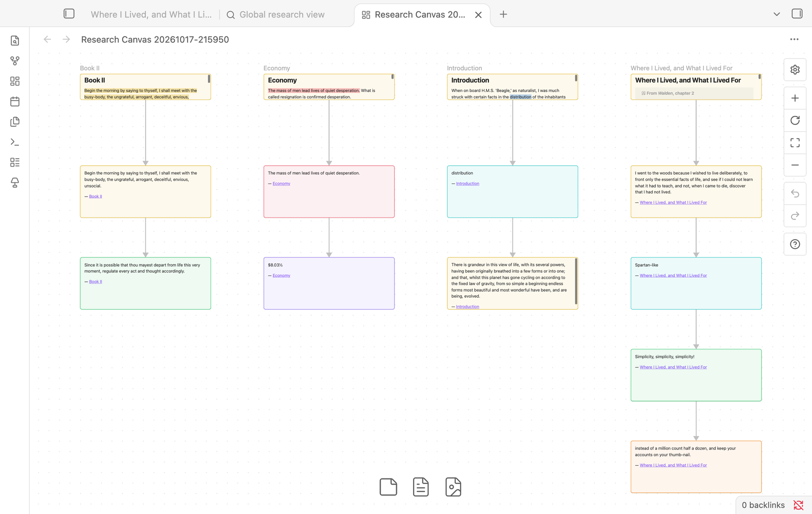Close the Research Canvas tab

[x=479, y=15]
